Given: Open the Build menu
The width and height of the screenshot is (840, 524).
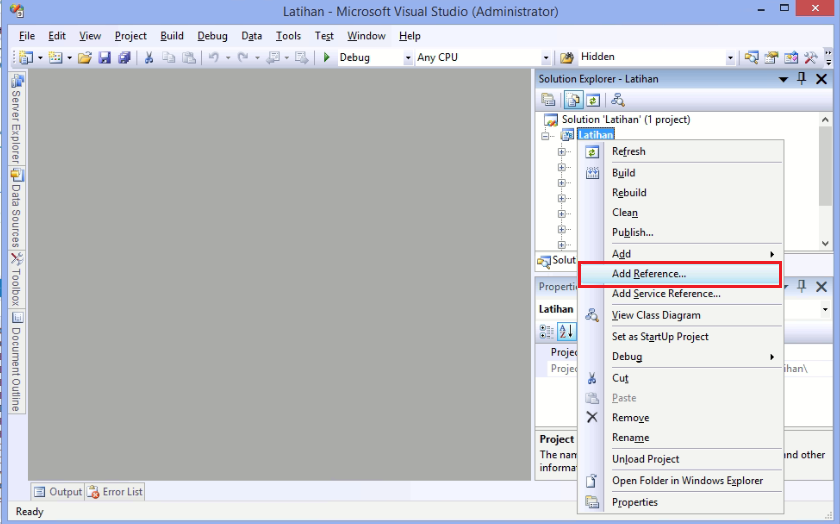Looking at the screenshot, I should click(x=172, y=36).
